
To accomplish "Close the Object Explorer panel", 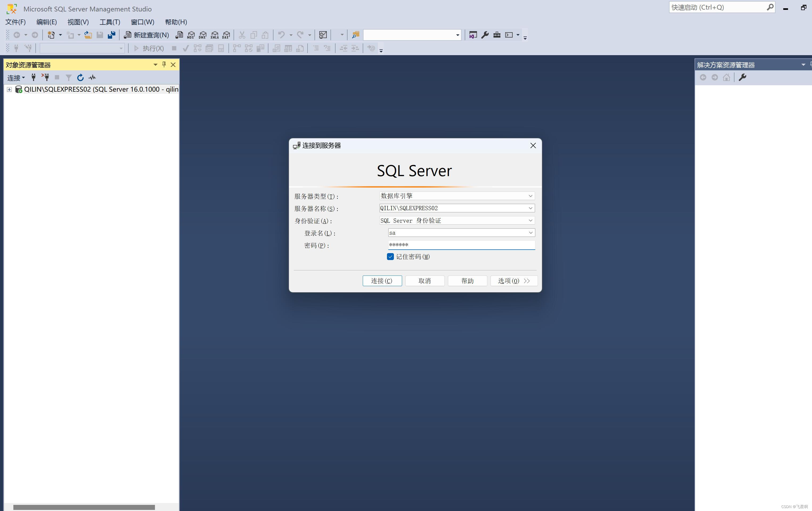I will click(x=173, y=64).
